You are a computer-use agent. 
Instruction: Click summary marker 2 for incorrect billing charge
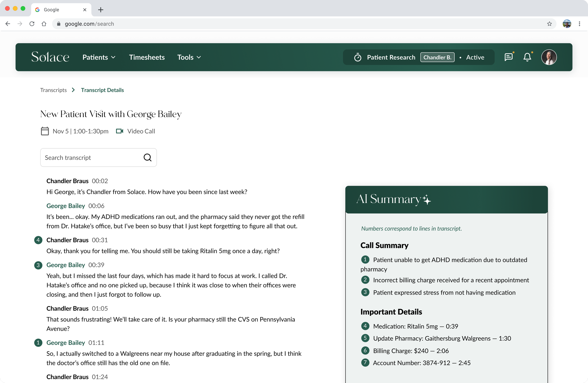click(365, 280)
